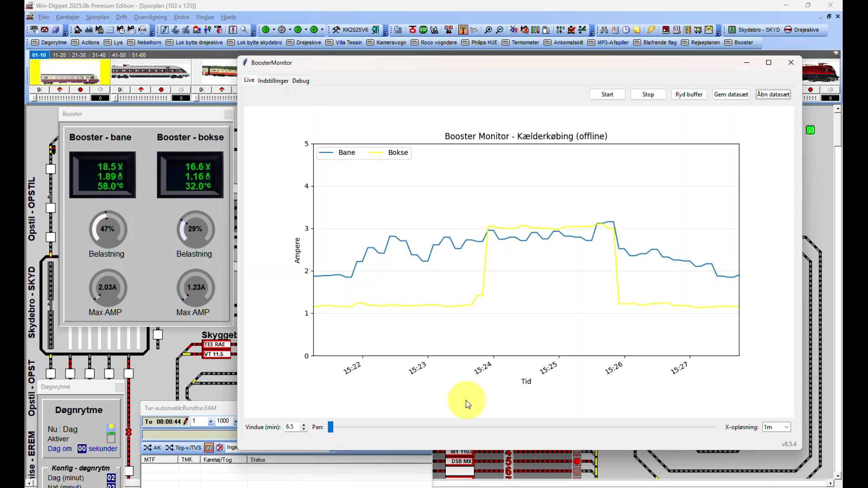Select the 11-20 locomotive range tab
This screenshot has width=868, height=488.
[x=59, y=55]
